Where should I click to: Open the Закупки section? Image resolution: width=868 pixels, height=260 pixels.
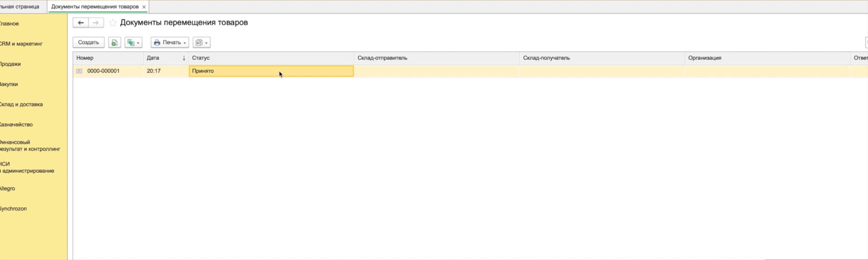(9, 84)
